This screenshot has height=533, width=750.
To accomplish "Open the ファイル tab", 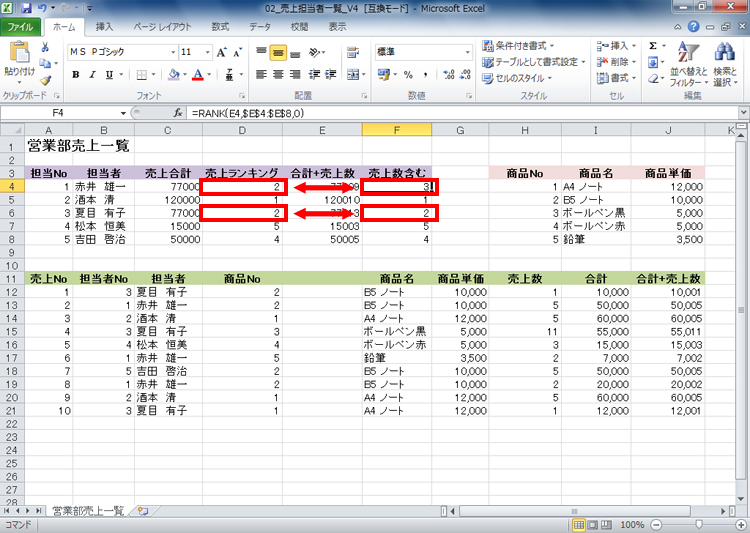I will pos(20,27).
